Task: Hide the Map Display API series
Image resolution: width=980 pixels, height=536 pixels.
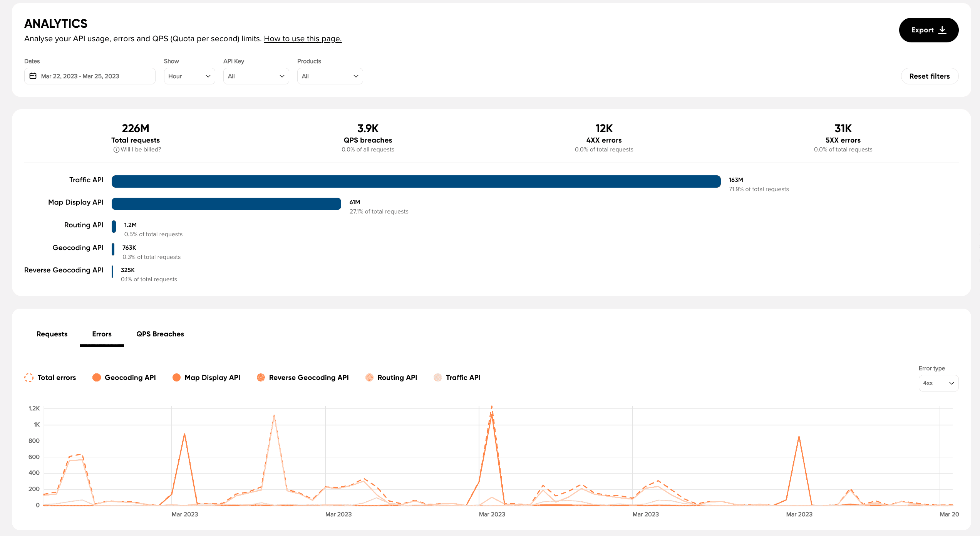Action: (x=176, y=378)
